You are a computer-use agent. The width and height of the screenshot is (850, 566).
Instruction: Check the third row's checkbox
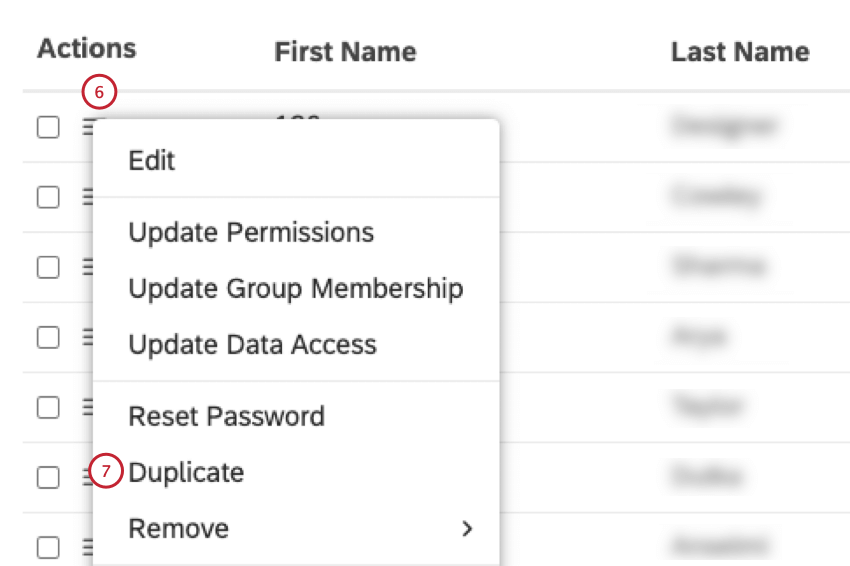tap(48, 267)
